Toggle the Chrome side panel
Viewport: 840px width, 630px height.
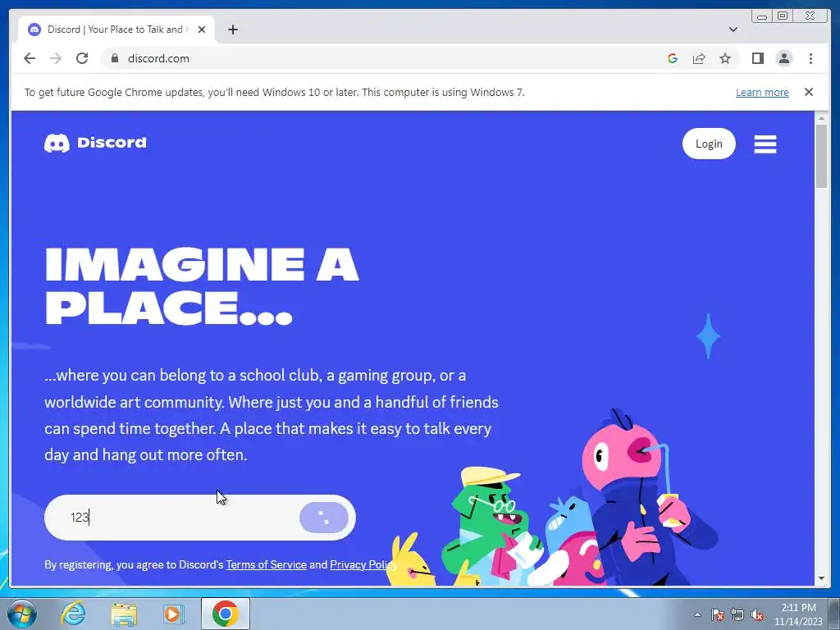pyautogui.click(x=757, y=58)
